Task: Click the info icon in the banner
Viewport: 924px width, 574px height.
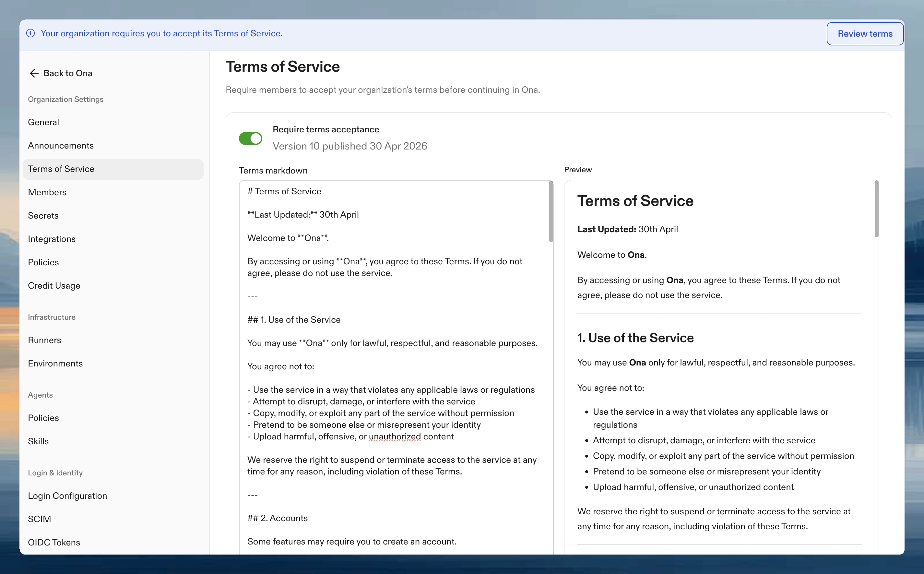Action: tap(30, 33)
